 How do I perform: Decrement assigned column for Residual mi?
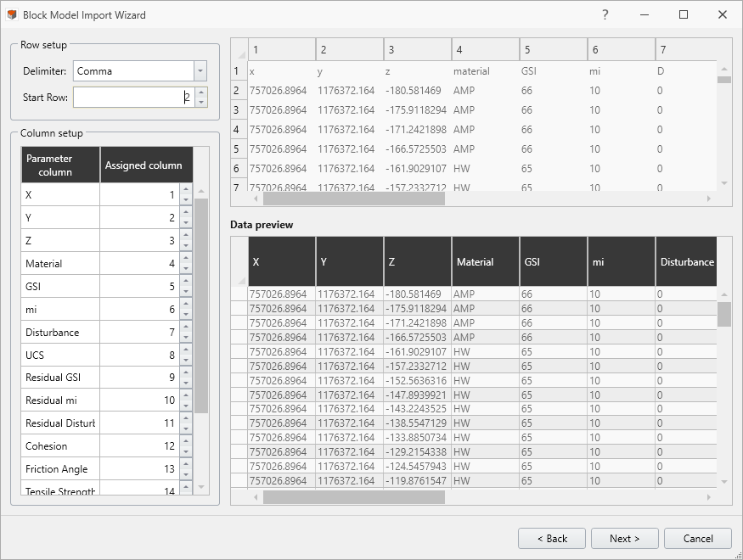(186, 406)
